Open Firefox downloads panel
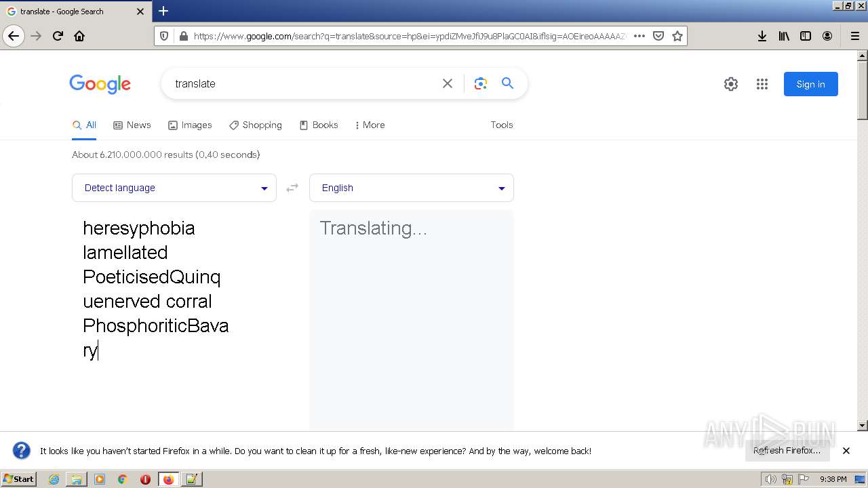The image size is (868, 488). pos(762,36)
